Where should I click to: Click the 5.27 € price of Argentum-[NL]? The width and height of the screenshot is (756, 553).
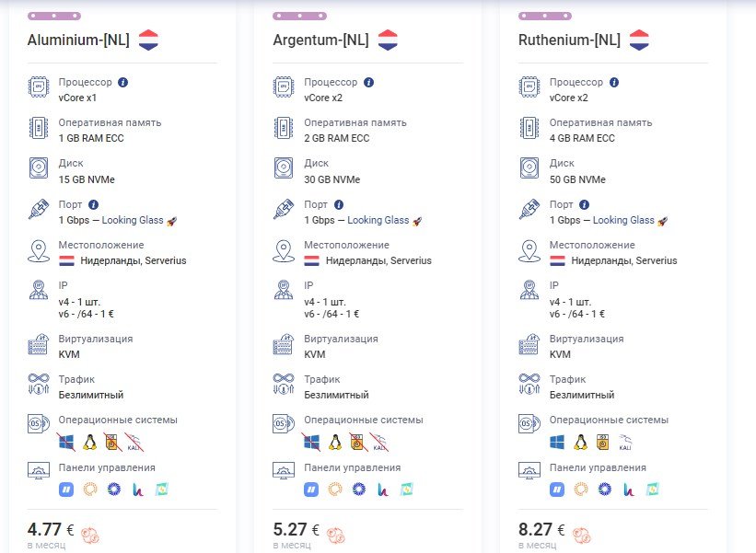296,530
